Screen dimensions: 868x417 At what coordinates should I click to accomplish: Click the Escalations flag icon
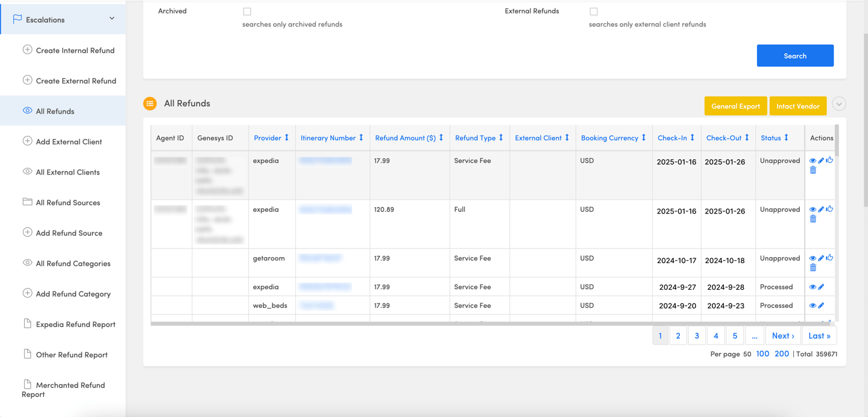click(x=17, y=19)
